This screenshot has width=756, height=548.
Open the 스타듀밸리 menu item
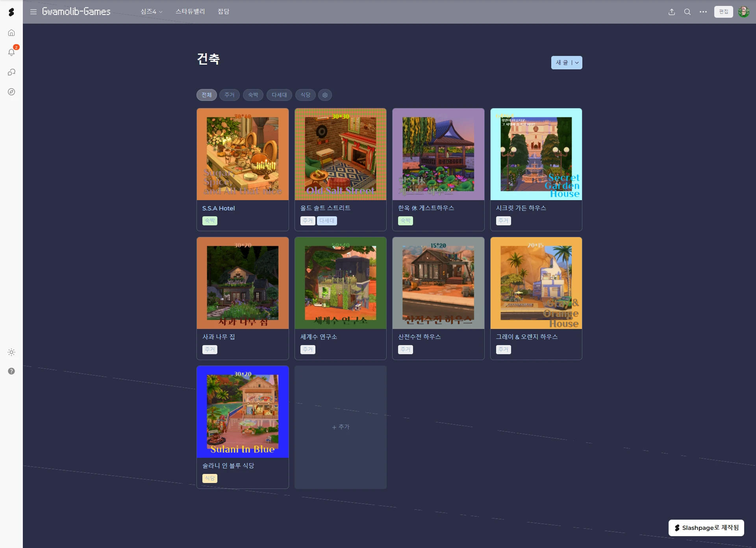click(x=190, y=12)
